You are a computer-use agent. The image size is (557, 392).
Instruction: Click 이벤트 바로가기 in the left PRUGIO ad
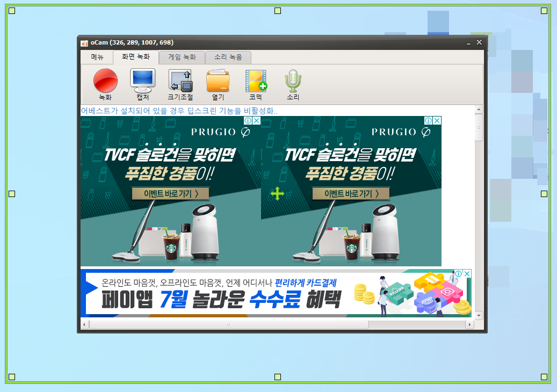170,193
